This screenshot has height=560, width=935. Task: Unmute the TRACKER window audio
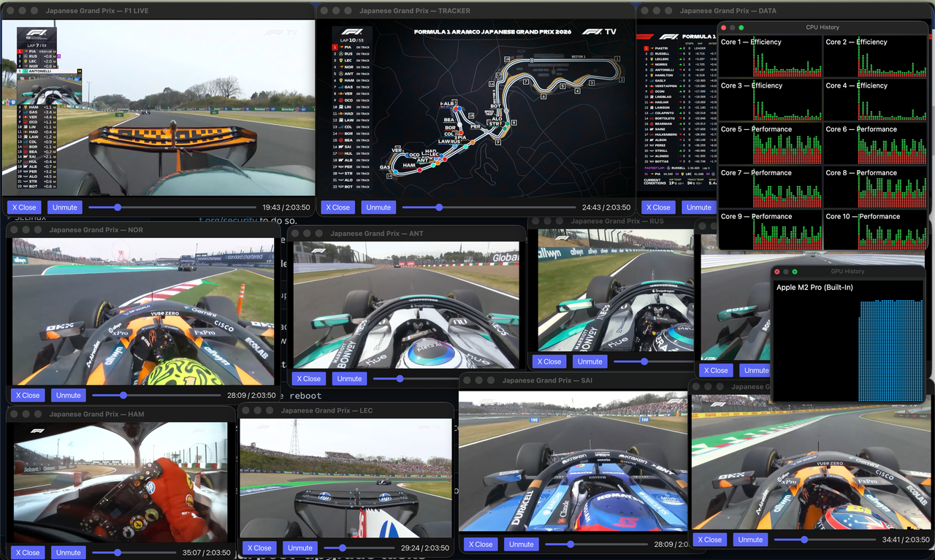tap(378, 207)
